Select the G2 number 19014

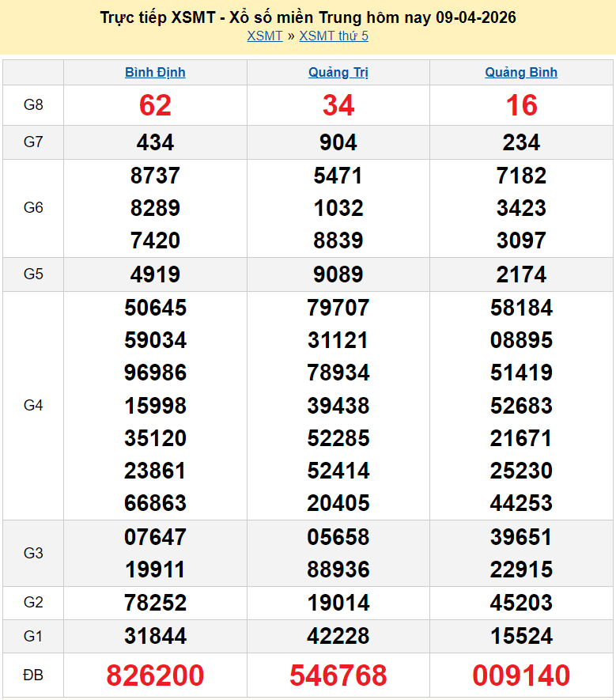[x=338, y=603]
